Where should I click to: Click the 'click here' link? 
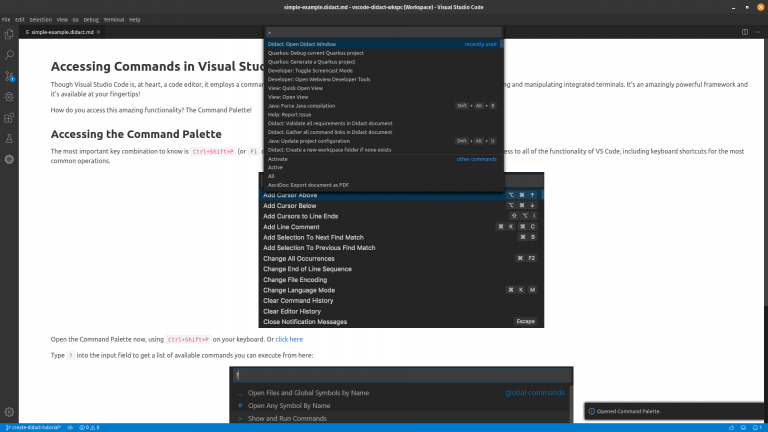point(289,339)
